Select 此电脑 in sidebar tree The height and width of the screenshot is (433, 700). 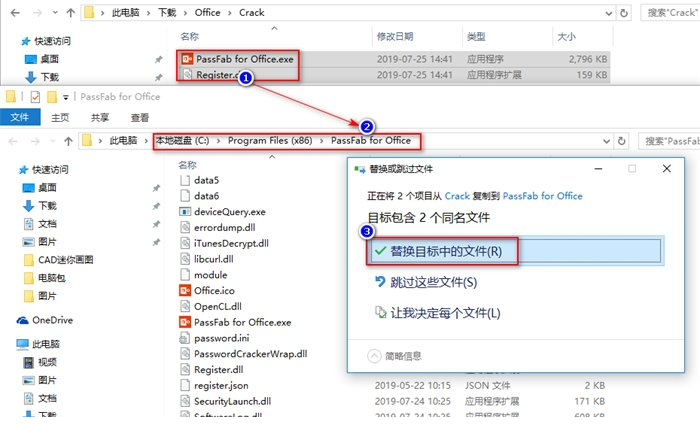pos(46,344)
